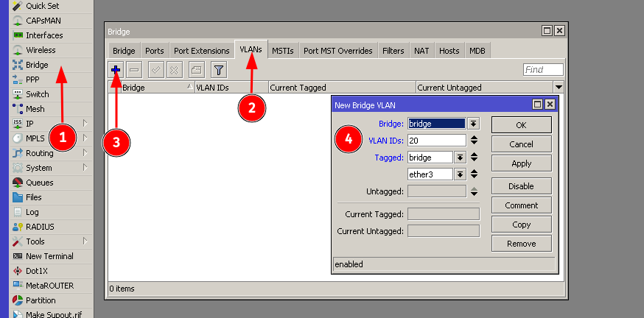
Task: Click the comment icon in toolbar
Action: click(196, 70)
